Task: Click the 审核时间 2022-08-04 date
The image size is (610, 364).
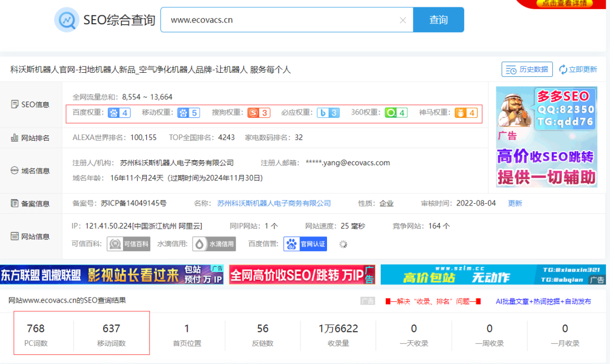Action: 476,203
